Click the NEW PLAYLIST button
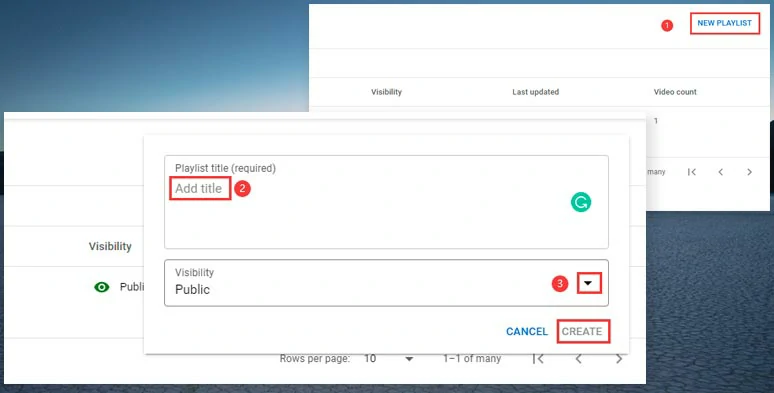 point(724,23)
